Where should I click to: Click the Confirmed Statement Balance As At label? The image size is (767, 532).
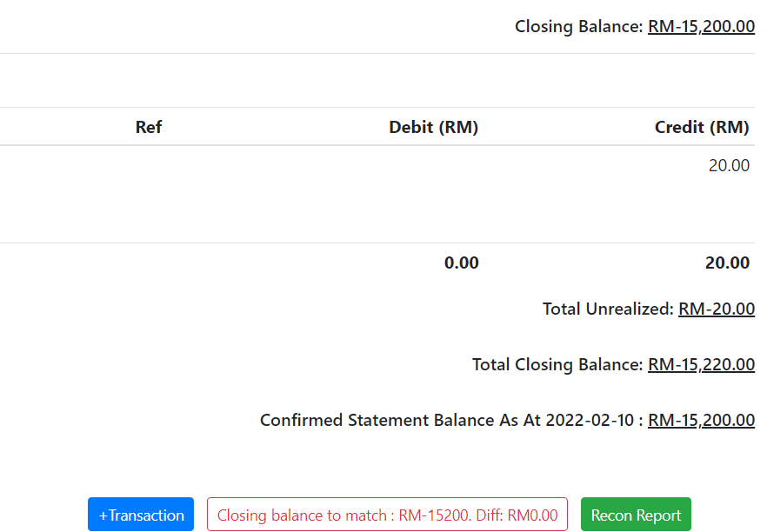[447, 421]
